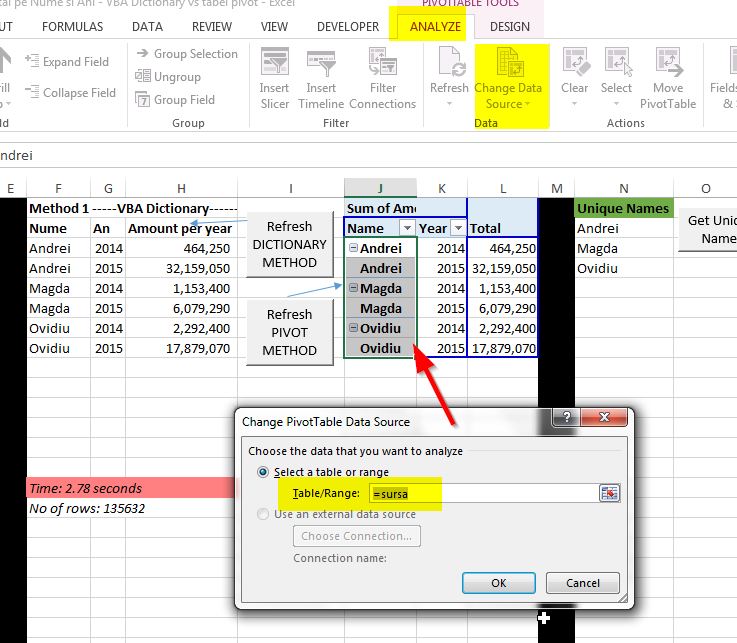Open the Year field filter dropdown
737x643 pixels.
pyautogui.click(x=458, y=228)
